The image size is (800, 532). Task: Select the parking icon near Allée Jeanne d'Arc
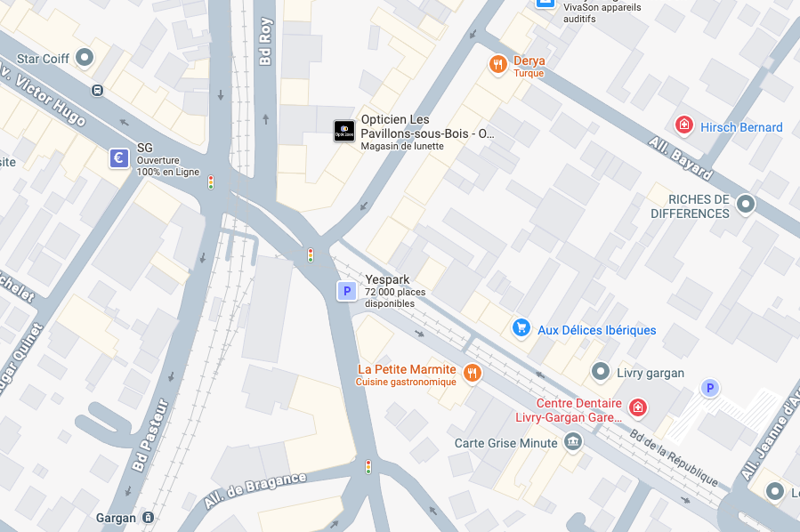710,388
